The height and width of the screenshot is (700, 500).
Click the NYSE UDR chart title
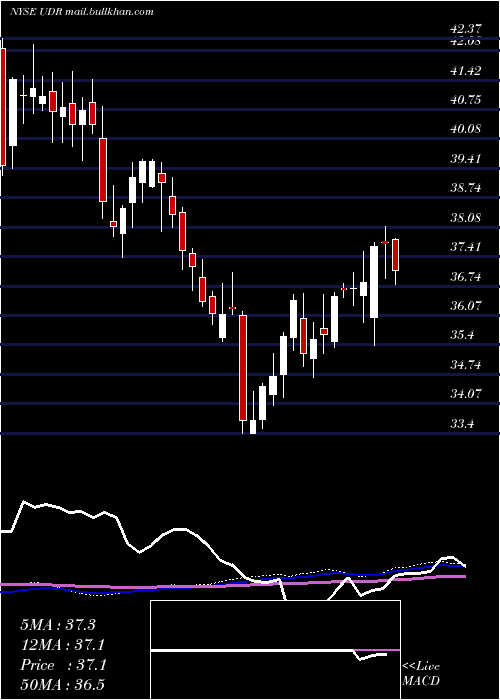coord(82,12)
